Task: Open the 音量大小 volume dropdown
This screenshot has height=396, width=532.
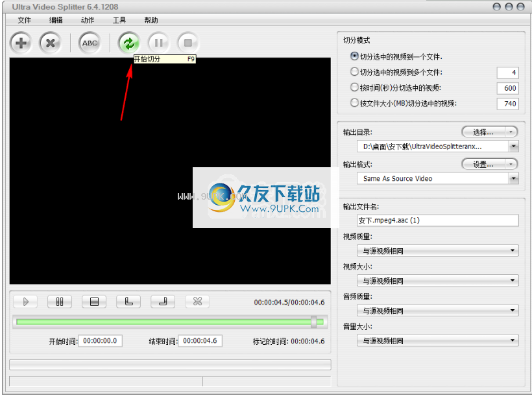Action: pyautogui.click(x=438, y=340)
